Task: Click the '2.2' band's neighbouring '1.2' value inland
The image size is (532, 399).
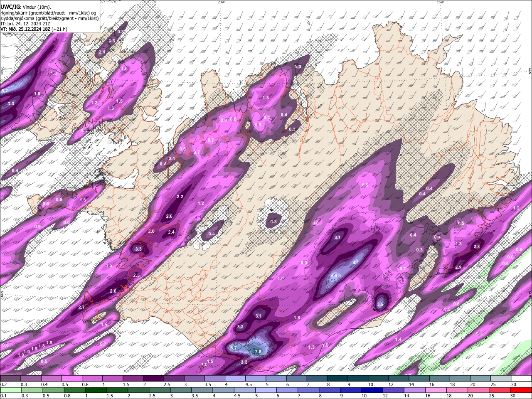Action: click(201, 203)
